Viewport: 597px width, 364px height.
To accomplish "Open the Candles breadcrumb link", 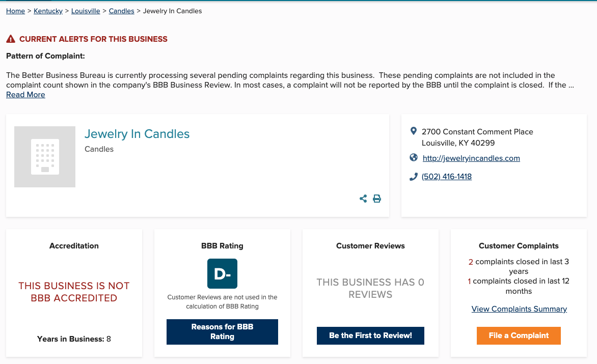I will click(x=121, y=11).
